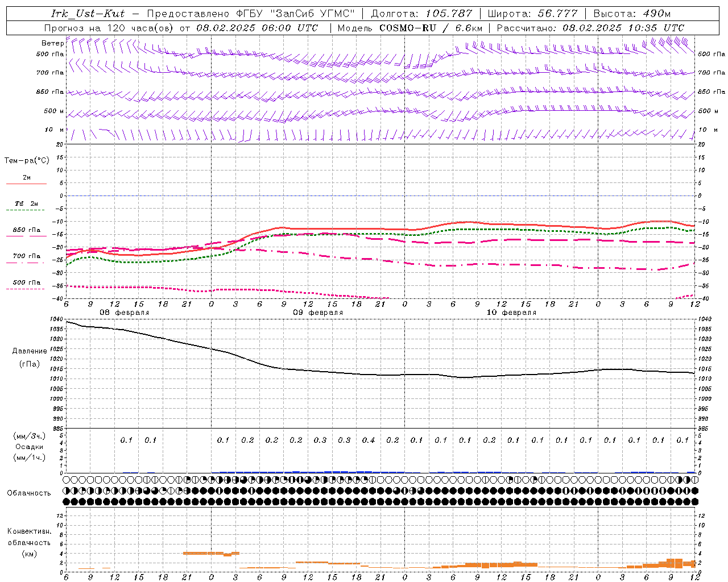This screenshot has width=728, height=582.
Task: Click the left 10 м wind-row label
Action: 54,130
